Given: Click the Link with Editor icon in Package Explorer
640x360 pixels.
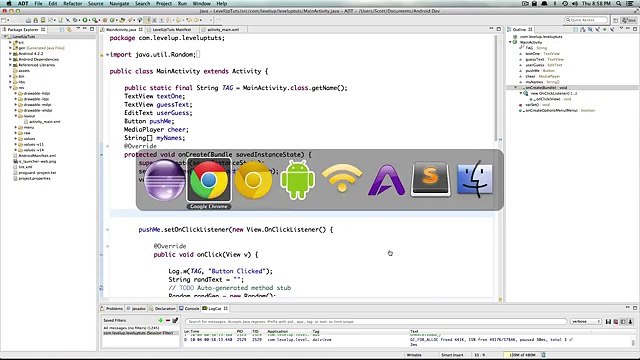Looking at the screenshot, I should pos(69,29).
